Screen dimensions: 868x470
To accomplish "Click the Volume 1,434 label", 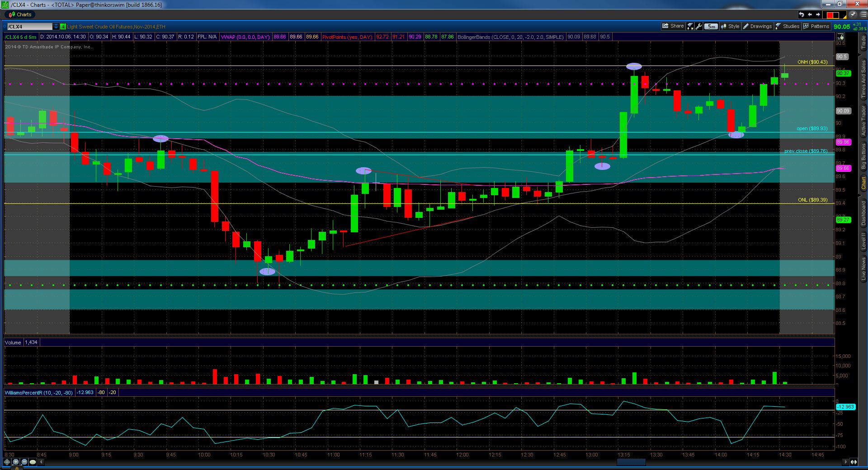I will [x=21, y=343].
